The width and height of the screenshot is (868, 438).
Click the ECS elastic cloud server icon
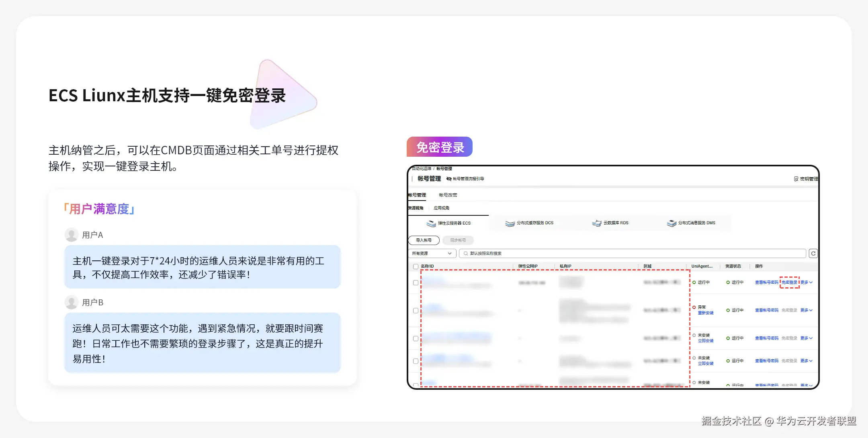tap(431, 223)
